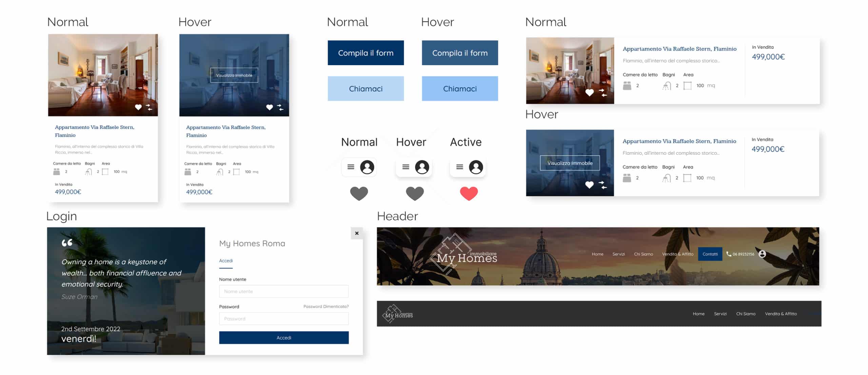Click the heart icon on the blue-overlay vertical card
This screenshot has width=868, height=375.
[269, 107]
